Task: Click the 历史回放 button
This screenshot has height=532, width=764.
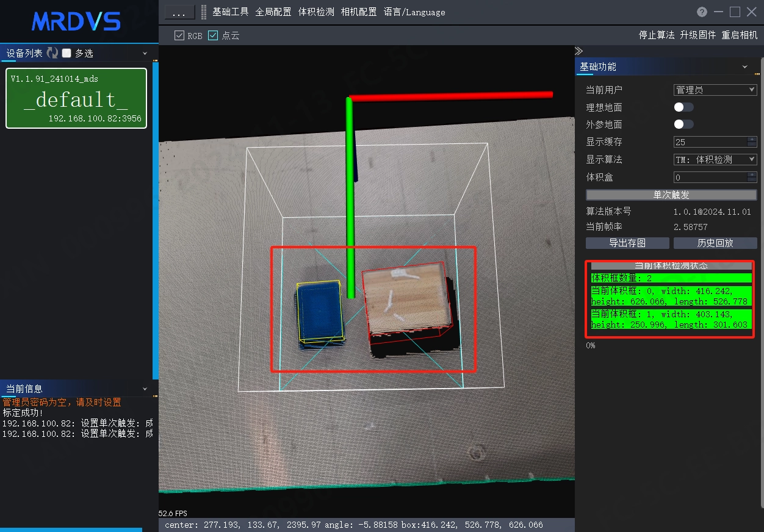Action: coord(715,243)
